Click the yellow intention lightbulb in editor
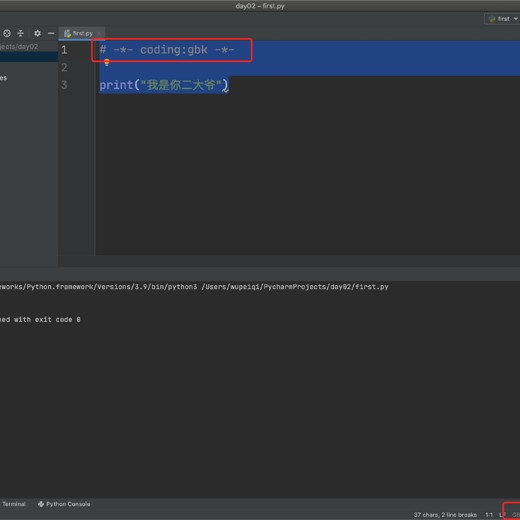Viewport: 520px width, 520px height. click(107, 62)
